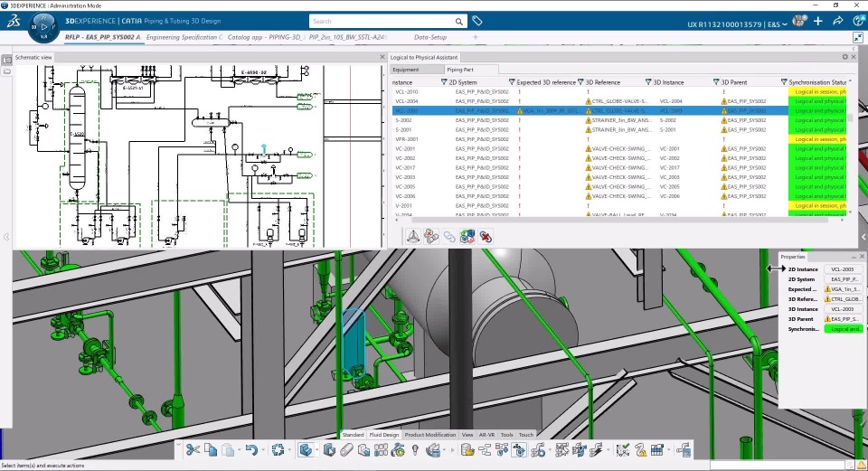Select the VCL-2004 row in table
The width and height of the screenshot is (868, 471).
pyautogui.click(x=619, y=101)
